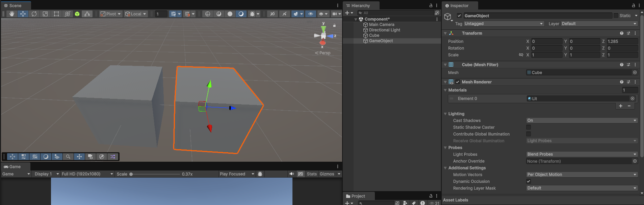Open Cast Shadows dropdown
Image resolution: width=644 pixels, height=205 pixels.
click(x=582, y=120)
